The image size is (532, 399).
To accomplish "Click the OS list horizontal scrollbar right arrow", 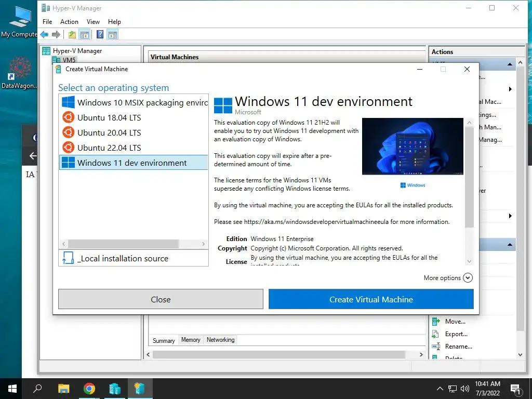I will point(203,244).
